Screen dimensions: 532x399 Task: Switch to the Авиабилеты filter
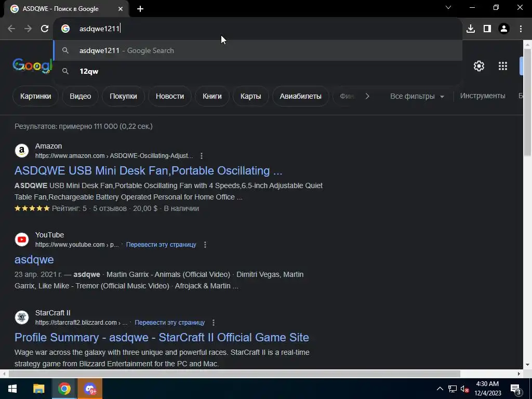pos(300,96)
